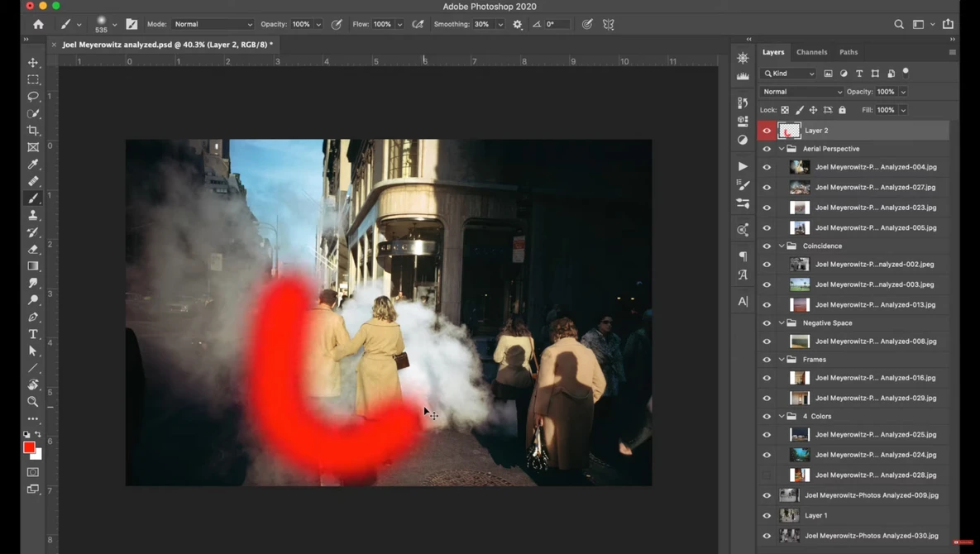Collapse the Coincidence group
Image resolution: width=980 pixels, height=554 pixels.
click(x=782, y=246)
